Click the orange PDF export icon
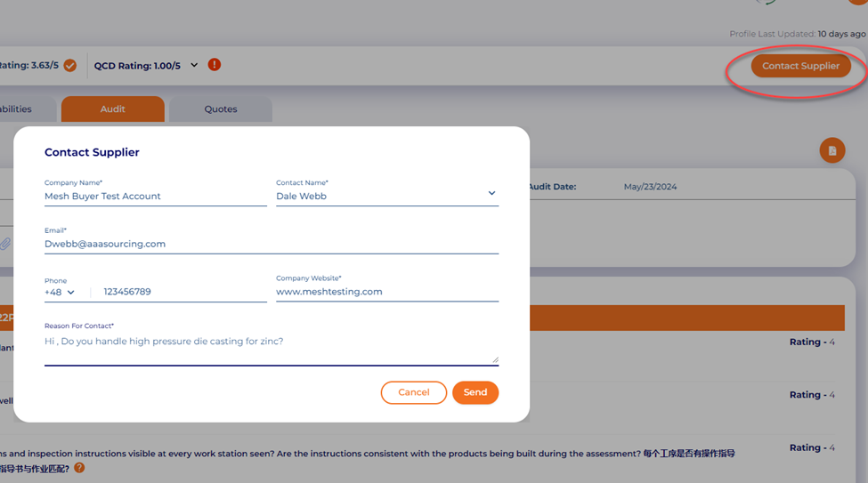Screen dimensions: 868x483 (831, 150)
